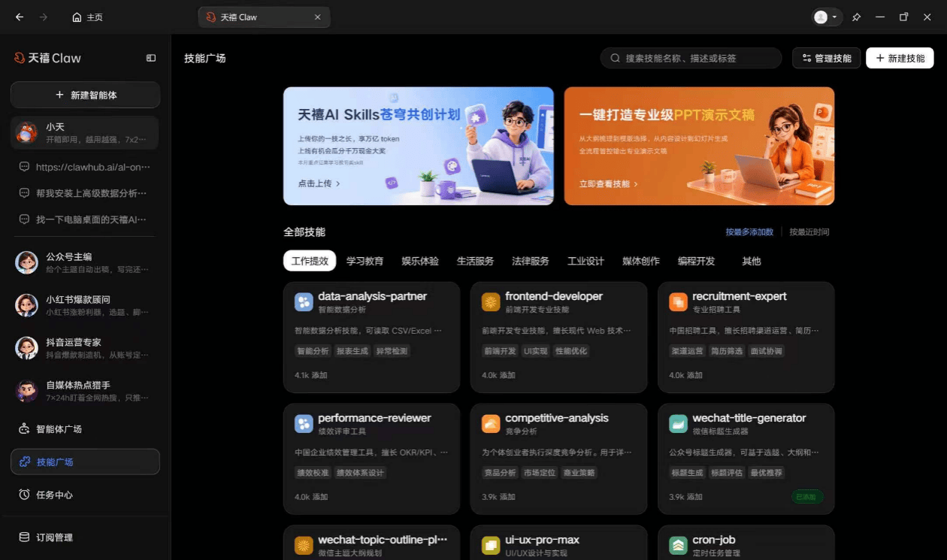This screenshot has width=947, height=560.
Task: Click cron-job skill icon
Action: click(678, 546)
